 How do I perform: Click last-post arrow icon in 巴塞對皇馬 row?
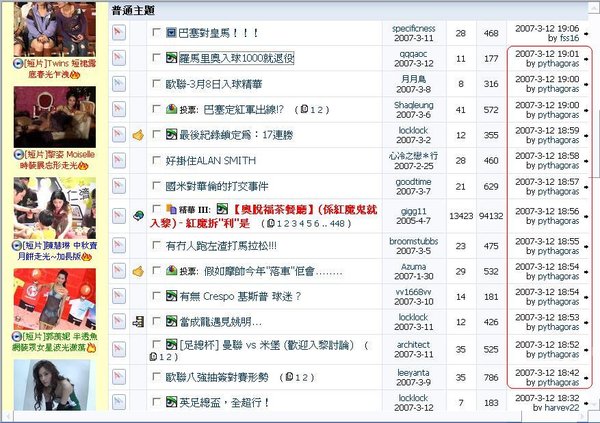click(586, 33)
